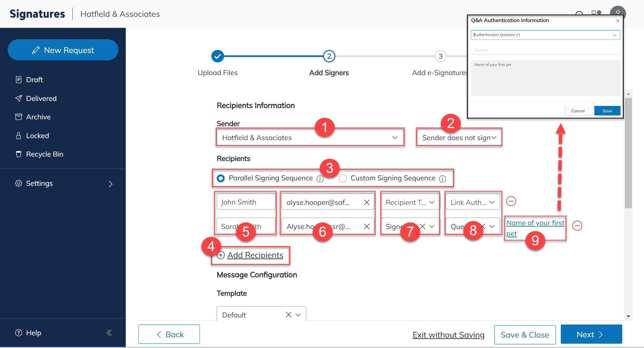Viewport: 644px width, 348px height.
Task: Click the scrollbar down arrow
Action: coord(629,316)
